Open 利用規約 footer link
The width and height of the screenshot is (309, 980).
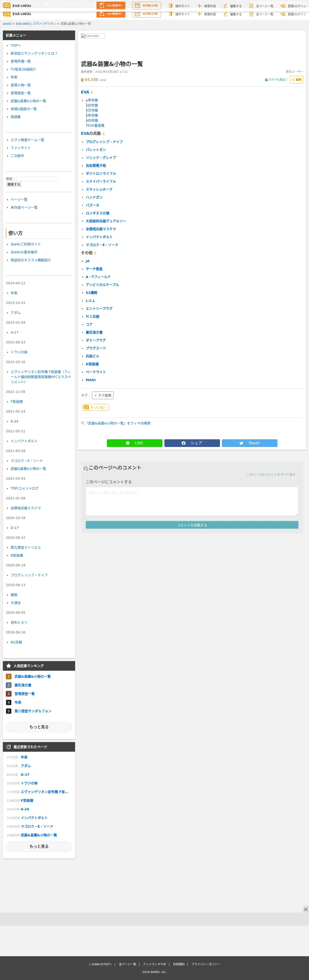[x=179, y=964]
